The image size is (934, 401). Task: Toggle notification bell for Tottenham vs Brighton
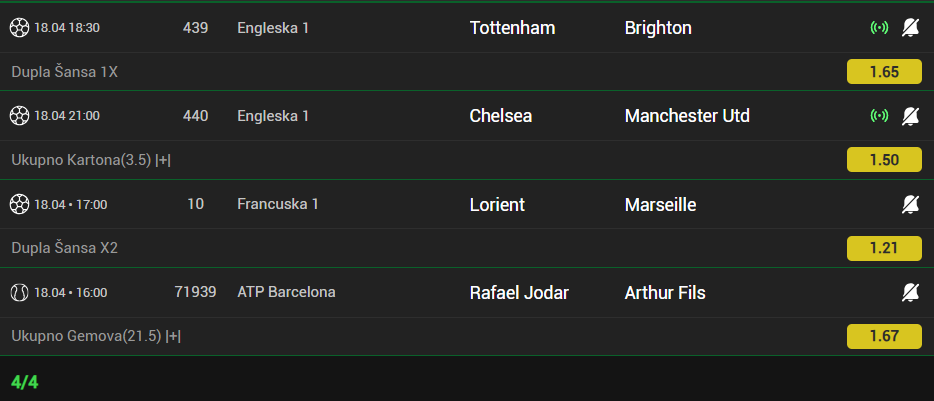click(x=910, y=28)
